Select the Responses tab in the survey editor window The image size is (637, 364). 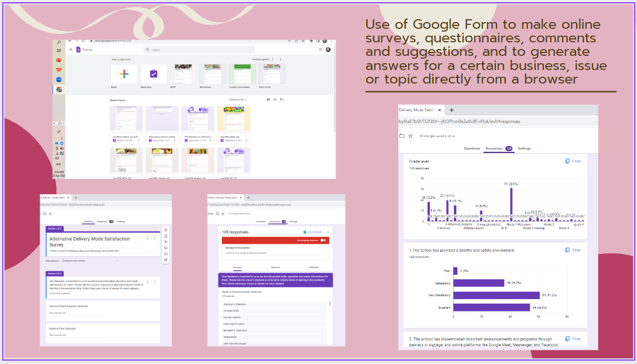[105, 222]
